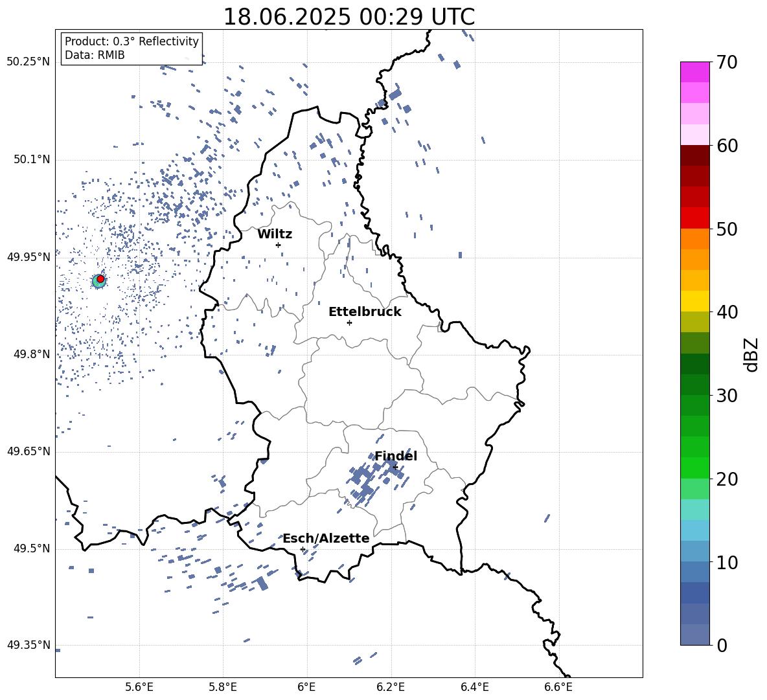This screenshot has width=767, height=700.
Task: Click the 49.5°N latitude label
Action: click(32, 548)
